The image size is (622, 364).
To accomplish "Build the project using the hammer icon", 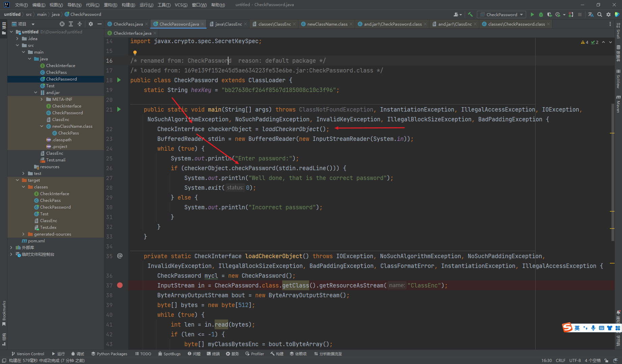I will point(470,14).
